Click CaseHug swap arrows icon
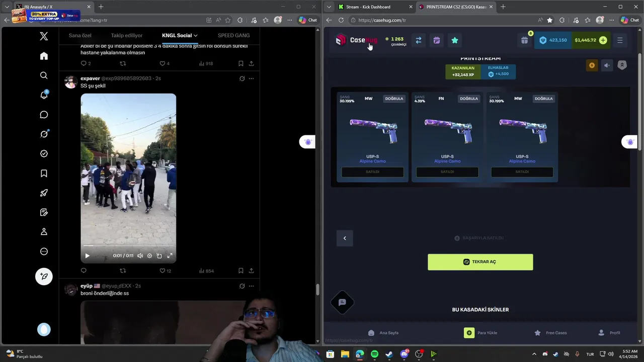644x362 pixels. coord(418,40)
